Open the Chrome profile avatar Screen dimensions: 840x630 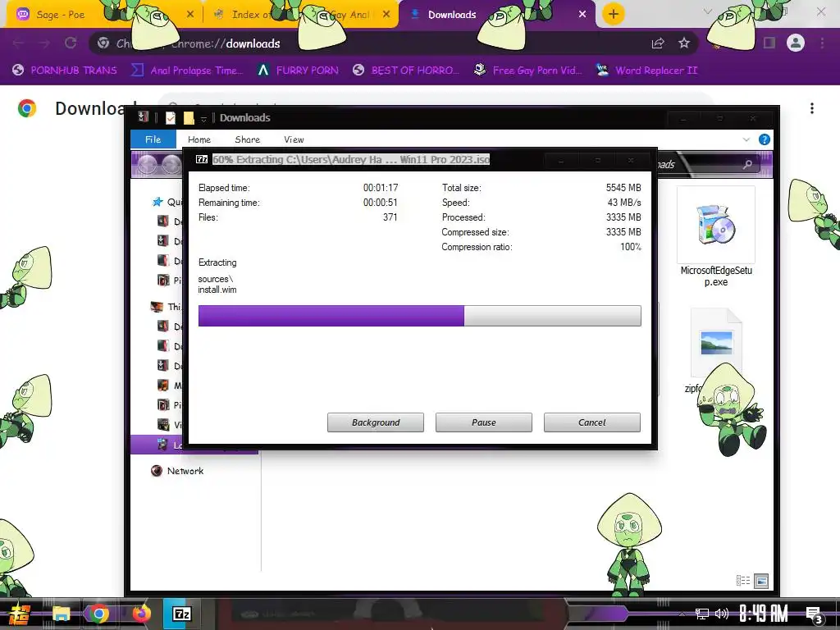click(x=796, y=43)
